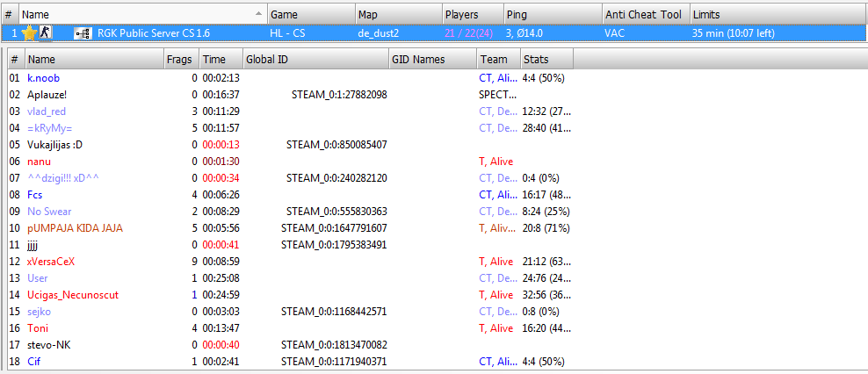Click the gold favorite star icon

pos(28,33)
